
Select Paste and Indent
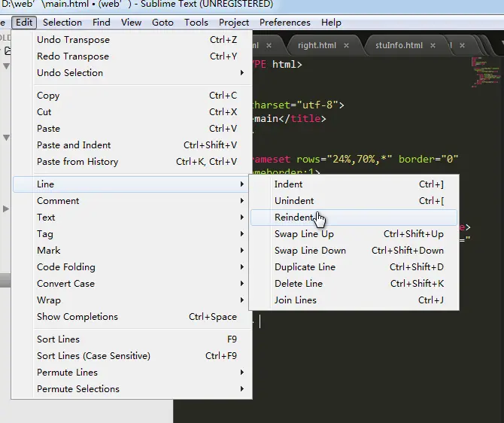(132, 145)
